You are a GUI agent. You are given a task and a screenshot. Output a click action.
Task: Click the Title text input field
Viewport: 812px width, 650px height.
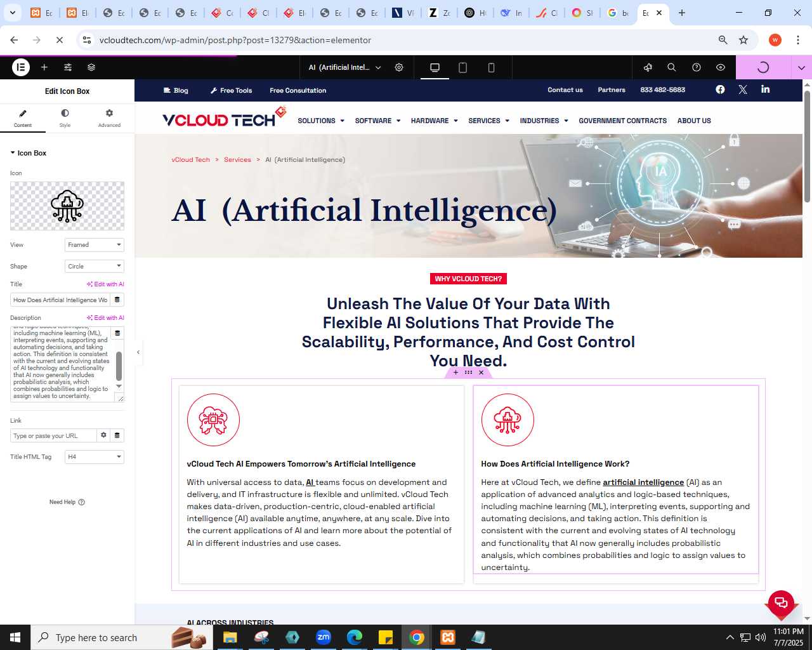tap(60, 300)
